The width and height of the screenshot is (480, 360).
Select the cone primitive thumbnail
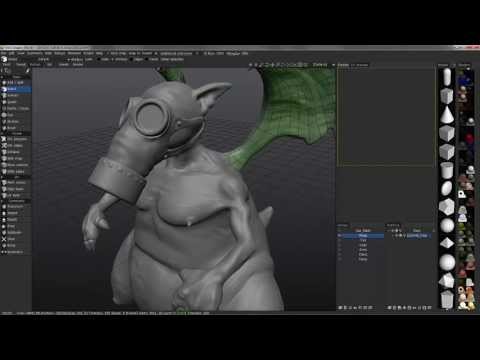tap(447, 114)
